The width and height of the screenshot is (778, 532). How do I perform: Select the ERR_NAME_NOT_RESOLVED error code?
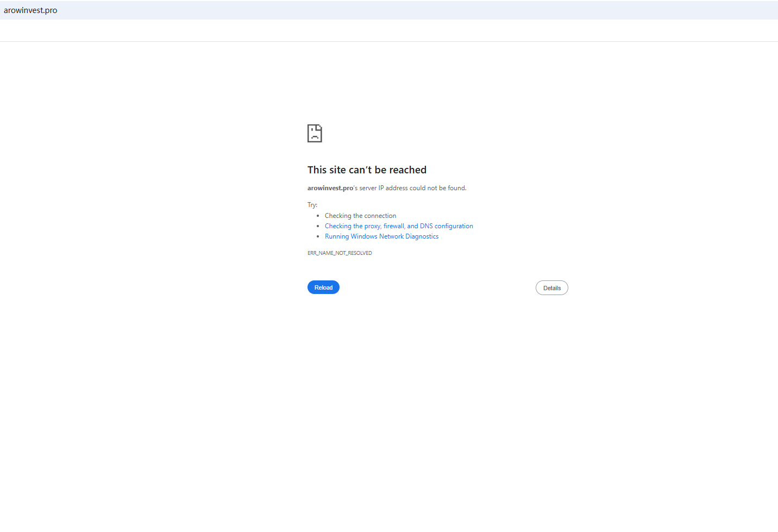(340, 253)
